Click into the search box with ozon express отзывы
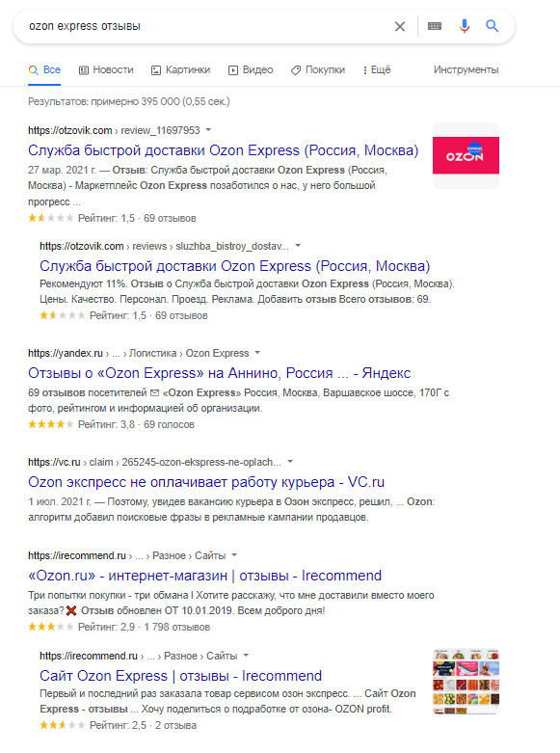 coord(206,26)
